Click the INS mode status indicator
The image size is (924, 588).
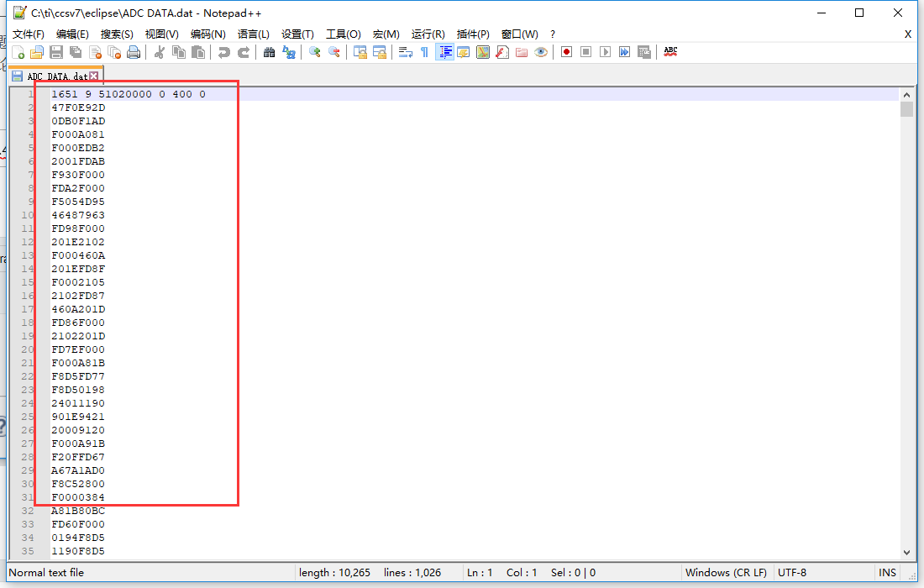pos(888,573)
